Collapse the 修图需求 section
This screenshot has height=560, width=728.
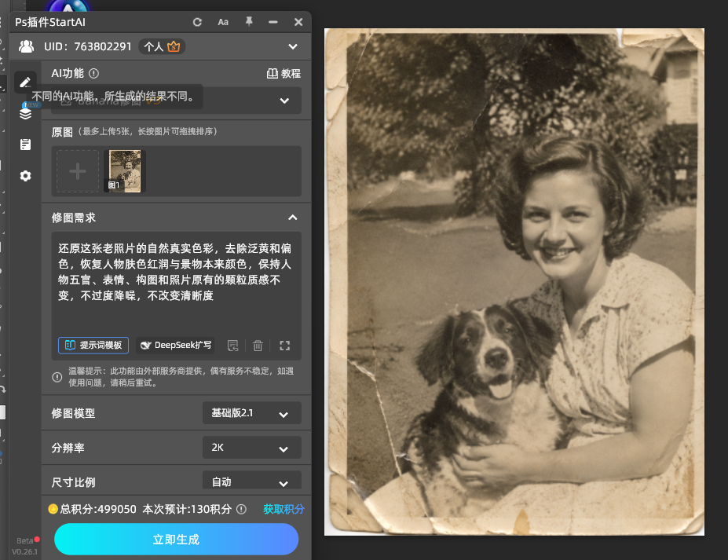pyautogui.click(x=292, y=218)
